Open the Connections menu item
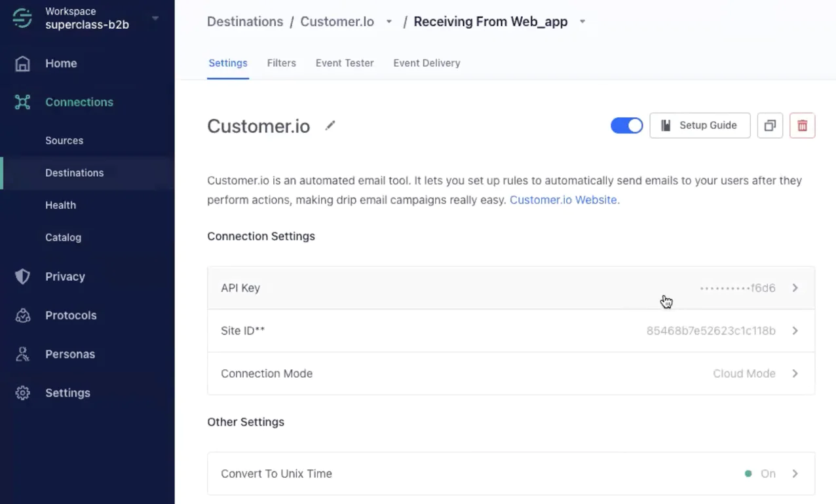 [x=79, y=102]
